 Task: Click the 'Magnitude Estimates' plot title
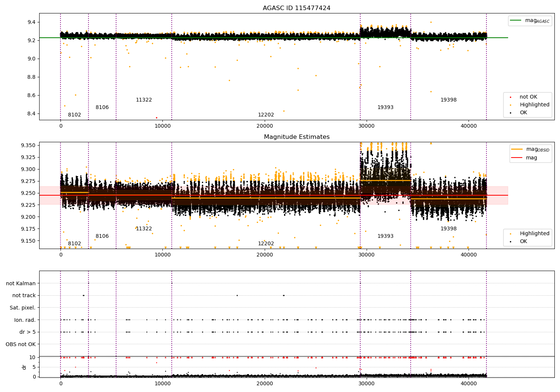click(x=296, y=137)
